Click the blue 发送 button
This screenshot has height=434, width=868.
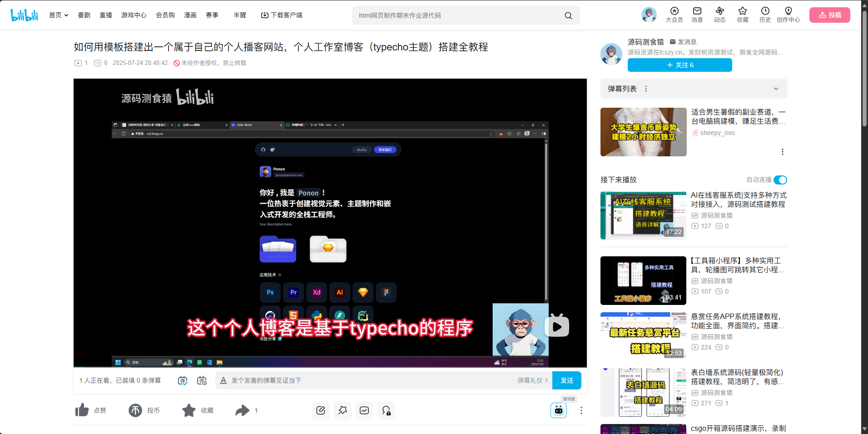(x=567, y=380)
